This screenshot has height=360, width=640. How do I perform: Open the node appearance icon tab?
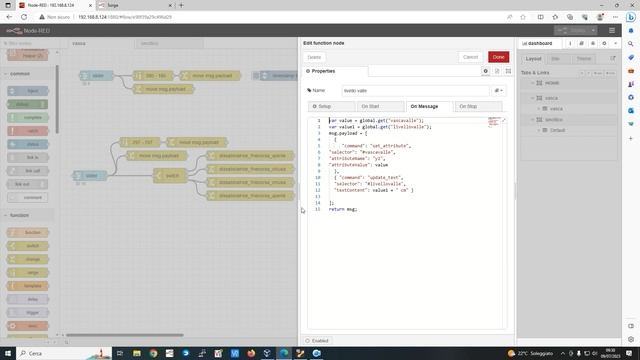508,71
